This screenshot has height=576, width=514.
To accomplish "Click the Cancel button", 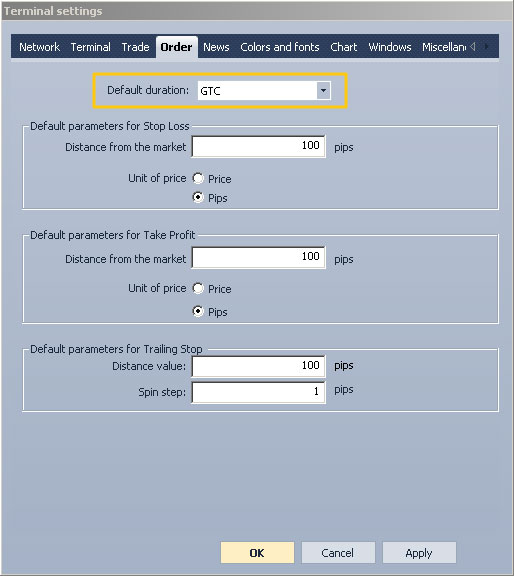I will 338,552.
